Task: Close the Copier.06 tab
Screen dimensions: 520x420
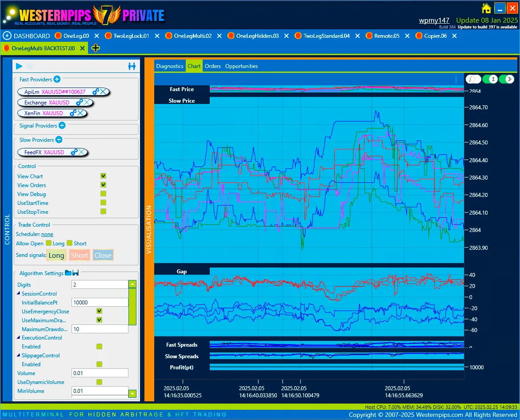Action: coord(454,36)
